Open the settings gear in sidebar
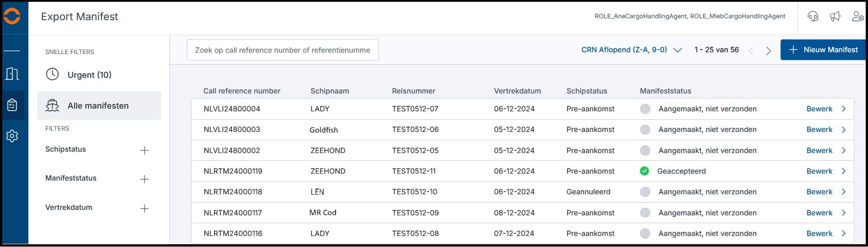This screenshot has width=868, height=247. point(12,136)
